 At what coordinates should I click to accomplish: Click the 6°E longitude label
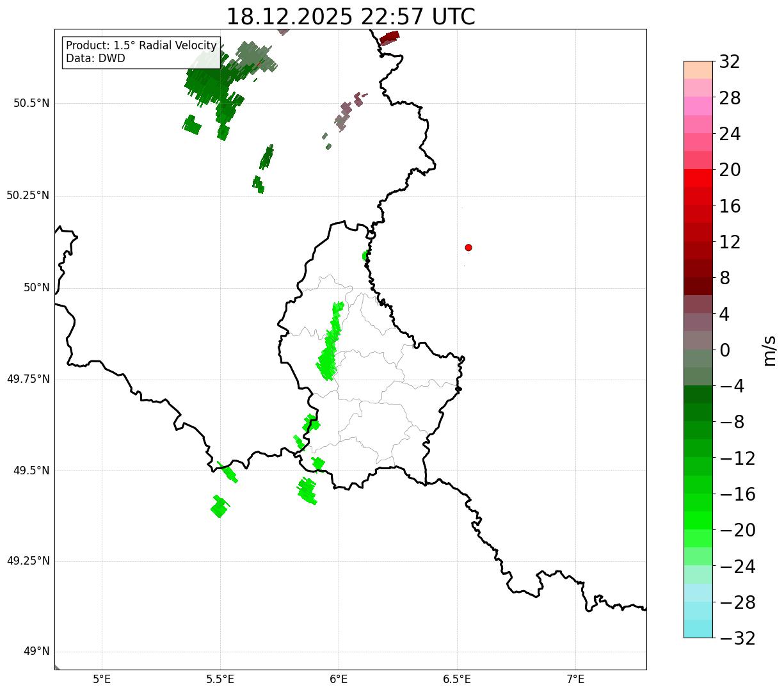[x=339, y=679]
